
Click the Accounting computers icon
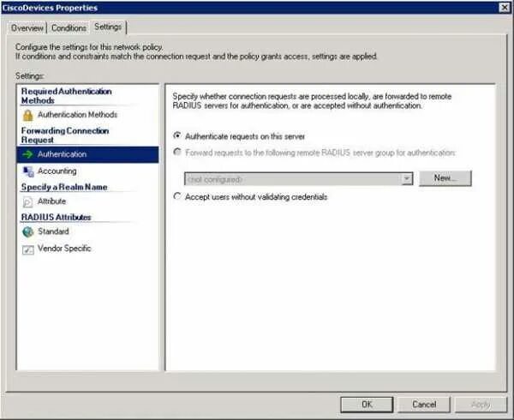point(28,171)
